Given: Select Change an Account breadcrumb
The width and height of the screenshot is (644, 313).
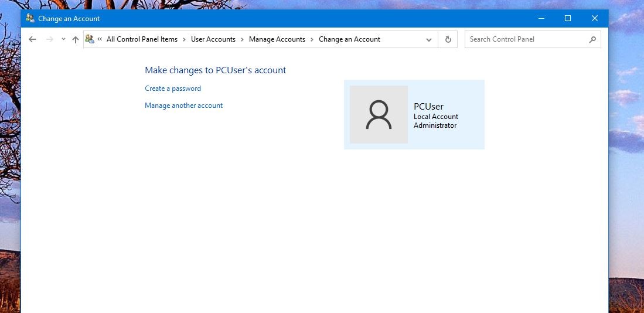Looking at the screenshot, I should coord(349,39).
